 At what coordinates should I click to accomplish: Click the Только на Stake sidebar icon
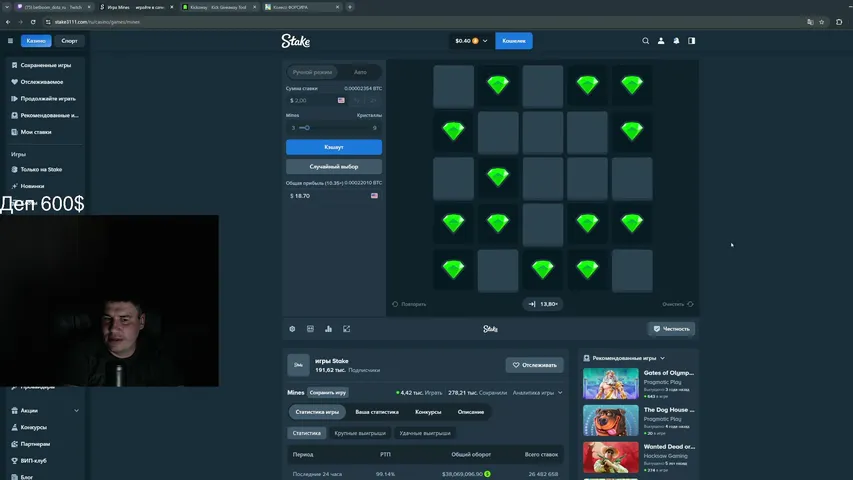15,169
